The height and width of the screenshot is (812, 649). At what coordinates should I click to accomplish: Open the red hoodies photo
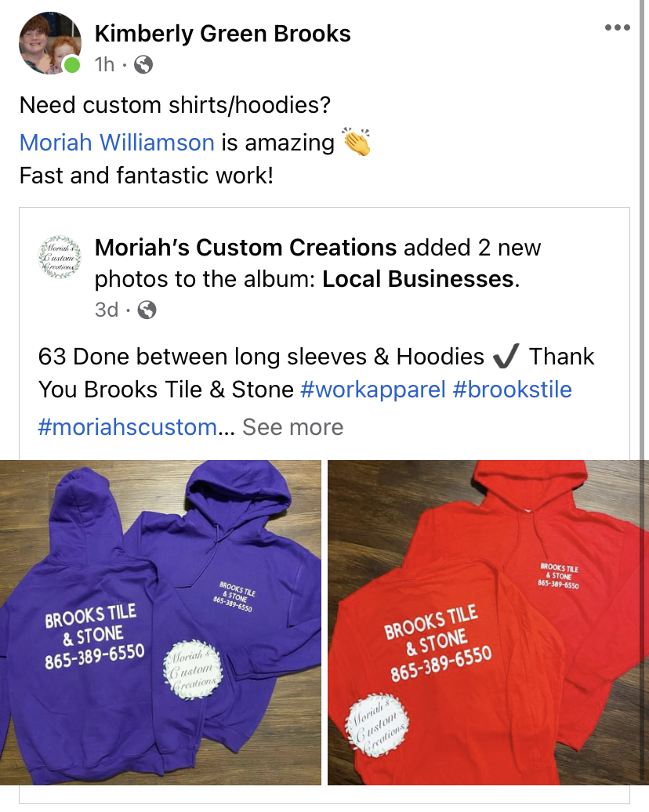(x=488, y=622)
